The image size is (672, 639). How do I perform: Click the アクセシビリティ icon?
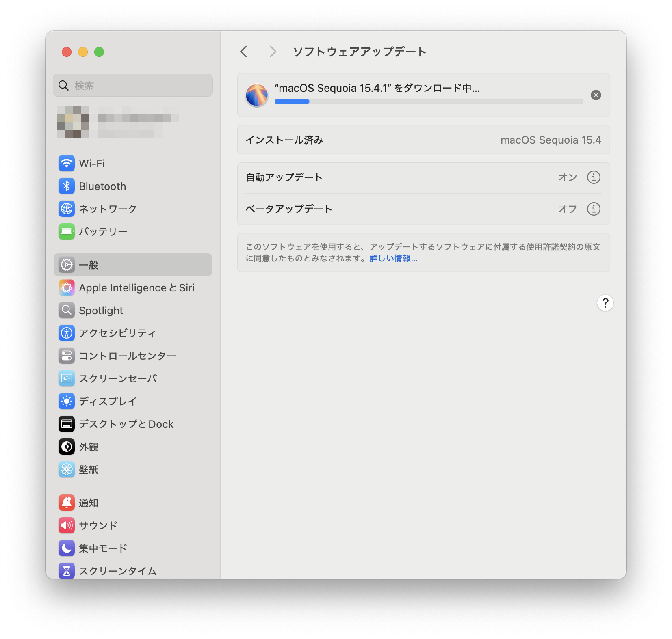tap(67, 333)
